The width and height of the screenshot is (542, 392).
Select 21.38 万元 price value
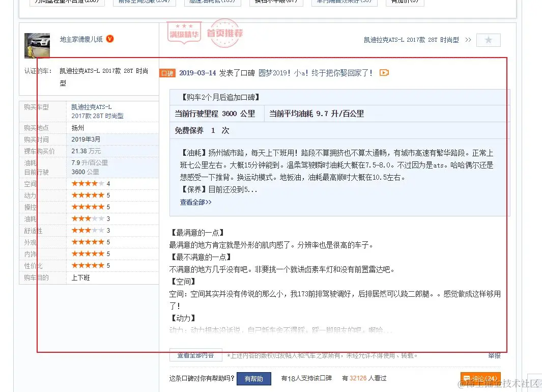[x=86, y=151]
